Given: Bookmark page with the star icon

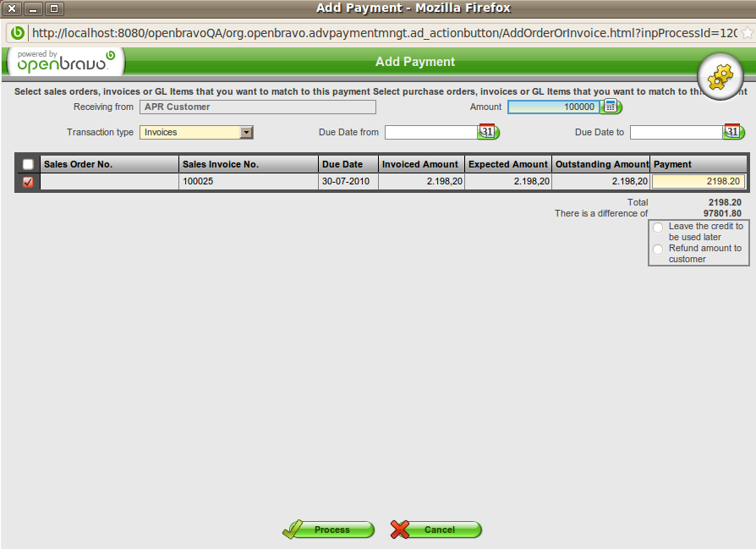Looking at the screenshot, I should pyautogui.click(x=747, y=33).
